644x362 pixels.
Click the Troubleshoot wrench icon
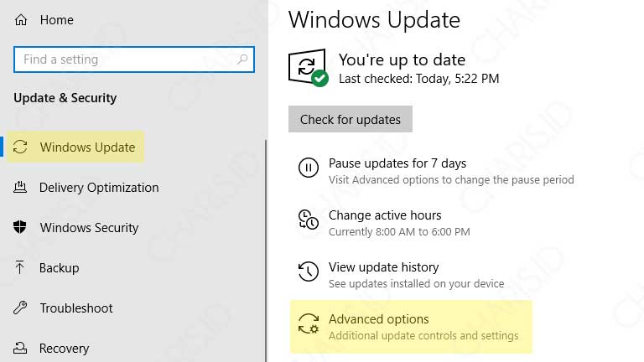(20, 308)
